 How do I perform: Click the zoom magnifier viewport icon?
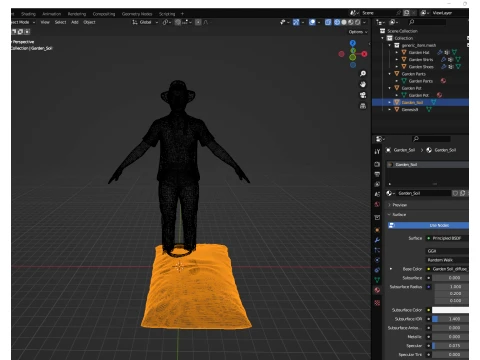[x=363, y=73]
